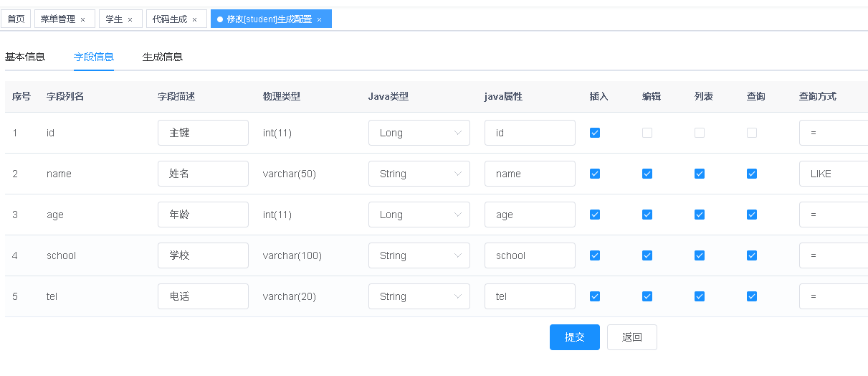Toggle 列表 checkbox for age row
Viewport: 868px width, 376px height.
point(700,215)
